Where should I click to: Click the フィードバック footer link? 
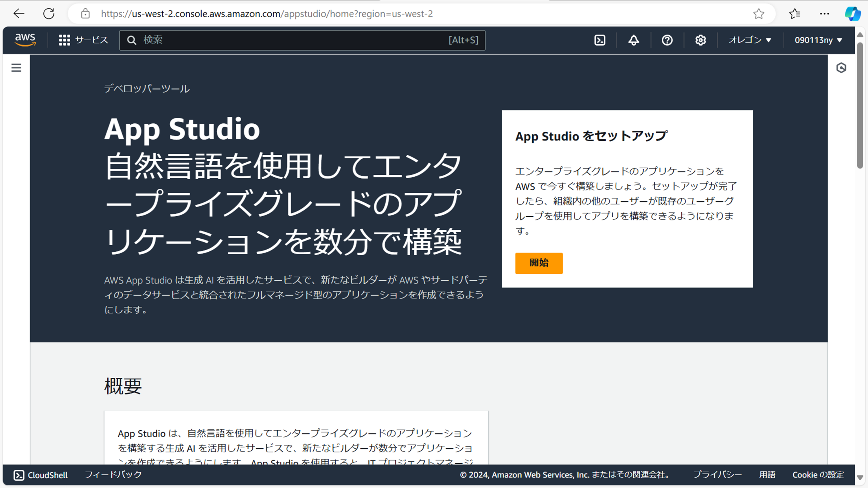click(x=113, y=474)
